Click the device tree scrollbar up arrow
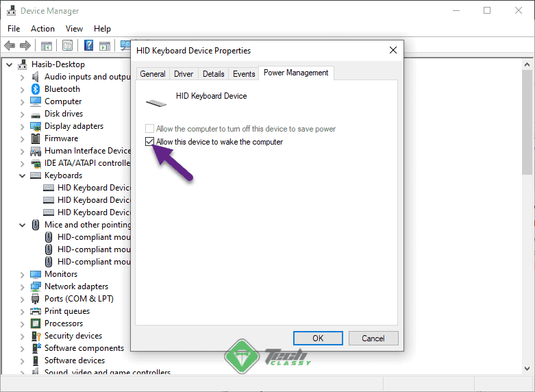Screen dimensions: 535x392 [x=527, y=64]
